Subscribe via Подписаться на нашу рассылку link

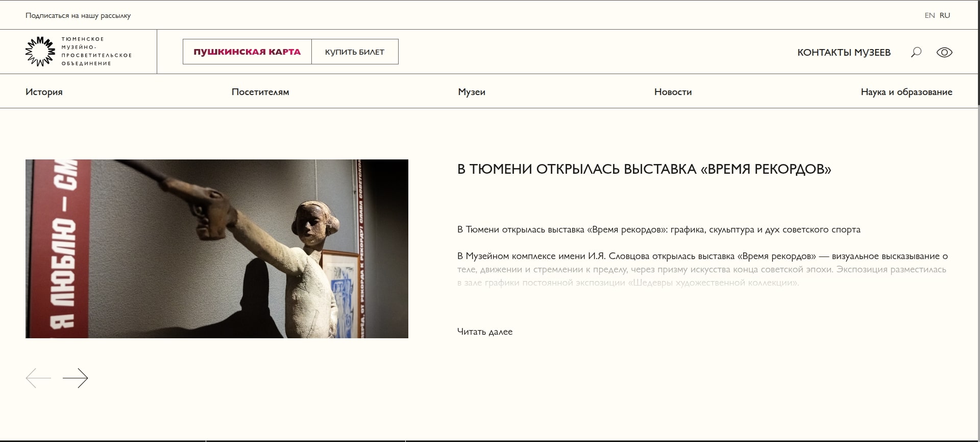coord(78,15)
